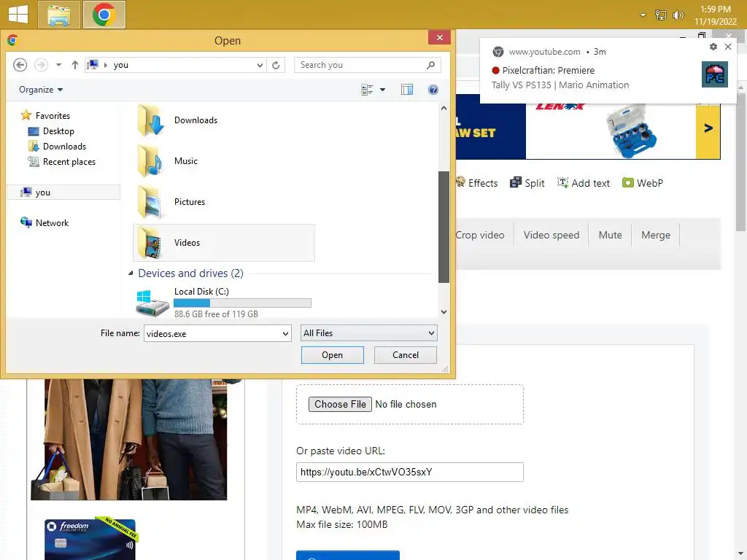Go up one folder level
Screen dimensions: 747x560
(75, 65)
